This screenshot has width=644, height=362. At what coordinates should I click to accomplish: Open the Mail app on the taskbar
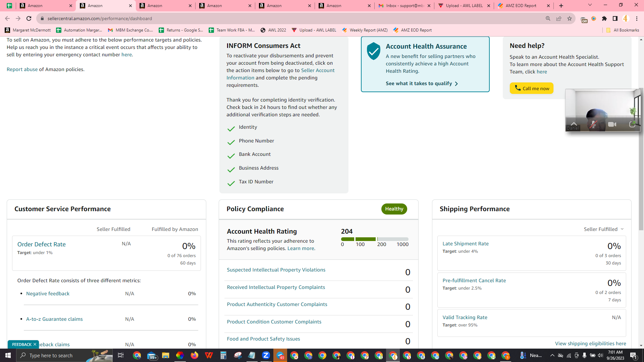(x=152, y=355)
